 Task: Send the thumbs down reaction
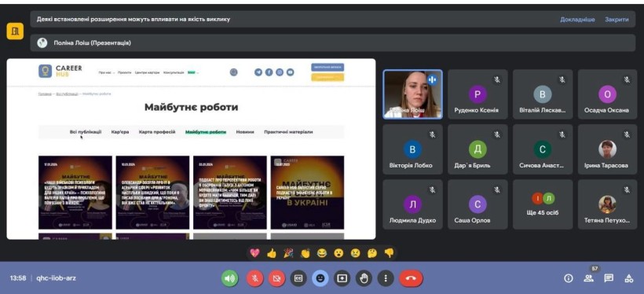[389, 253]
